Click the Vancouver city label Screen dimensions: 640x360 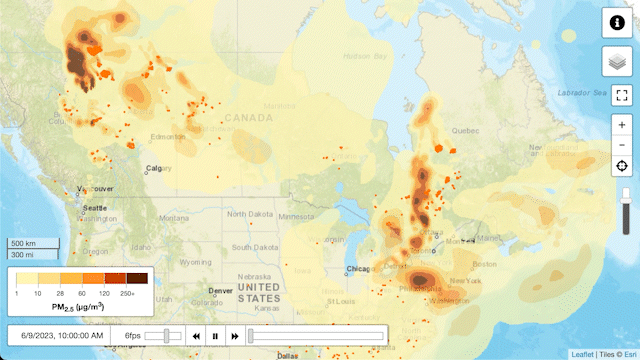click(96, 189)
